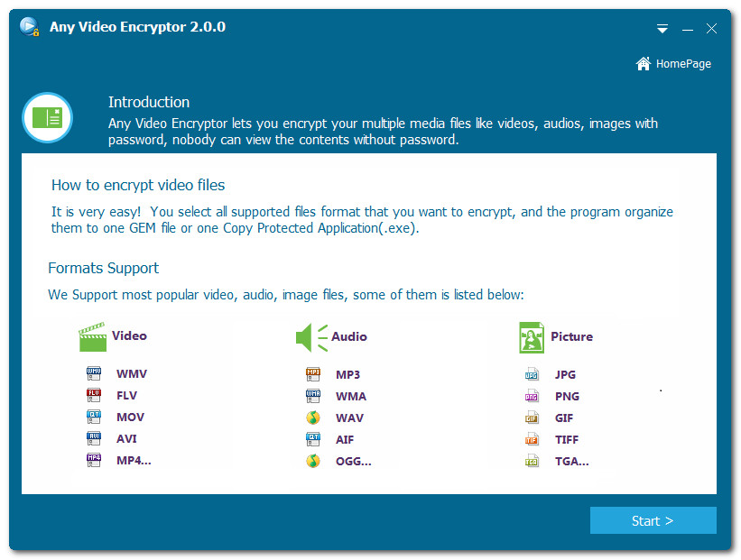This screenshot has height=560, width=741.
Task: Select the 'FLV' format label
Action: 126,396
